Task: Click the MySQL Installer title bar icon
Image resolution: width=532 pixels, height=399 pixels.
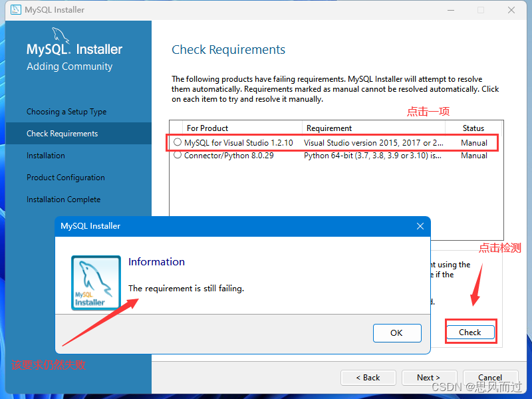Action: [15, 10]
